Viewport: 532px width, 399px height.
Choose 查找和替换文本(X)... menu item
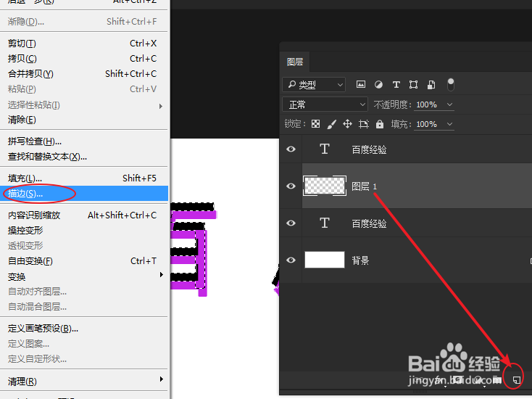[84, 157]
